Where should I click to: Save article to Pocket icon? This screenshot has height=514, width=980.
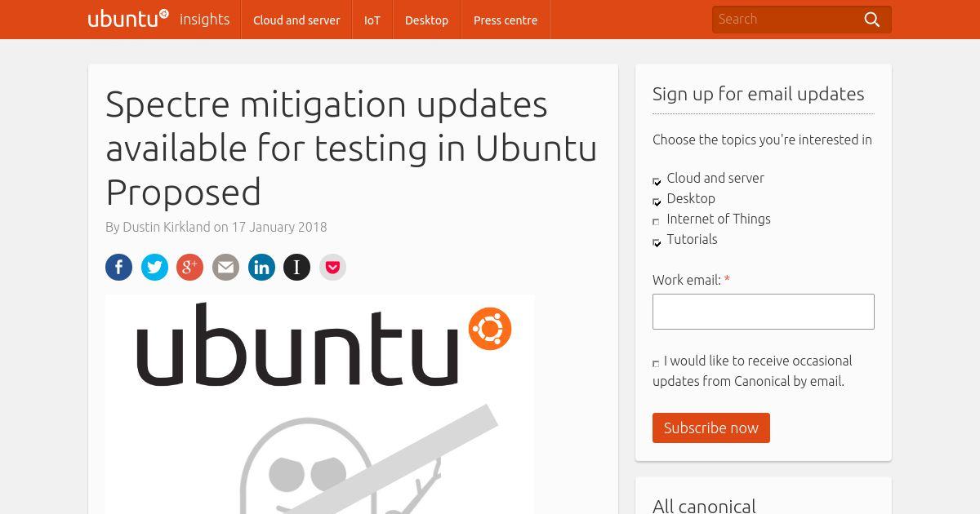click(x=332, y=267)
